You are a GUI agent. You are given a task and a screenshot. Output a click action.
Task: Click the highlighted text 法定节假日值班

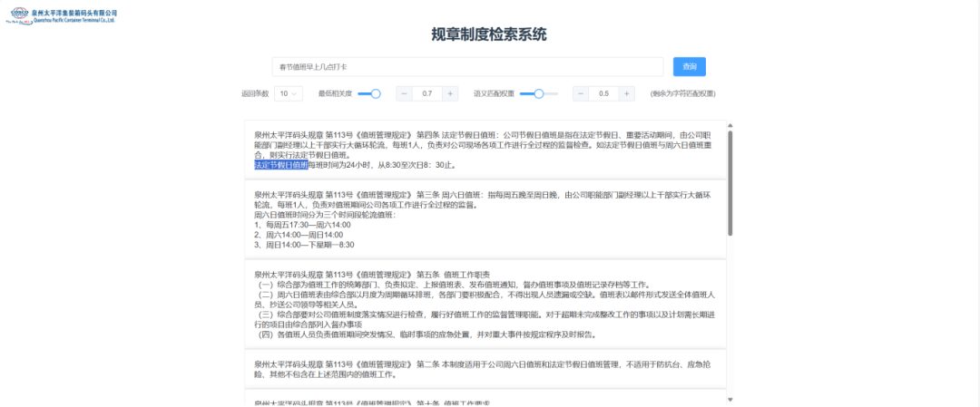tap(280, 165)
